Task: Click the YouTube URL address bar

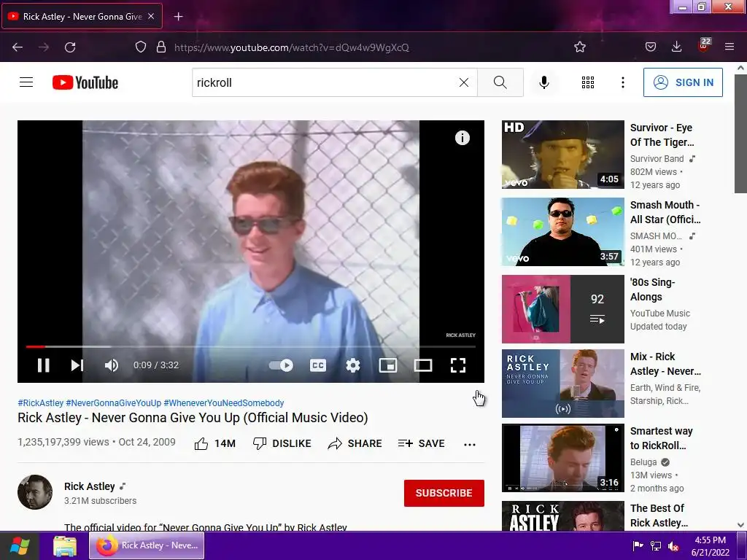Action: 292,47
